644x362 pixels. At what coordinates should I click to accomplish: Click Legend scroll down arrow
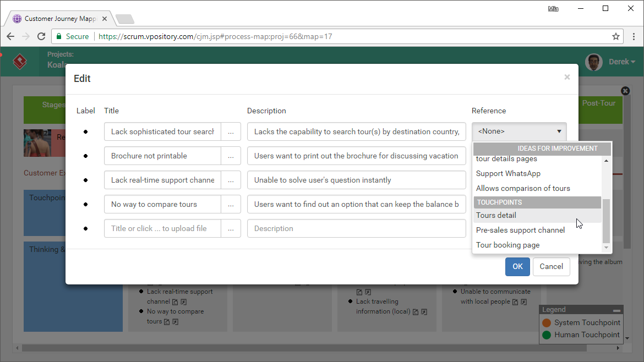627,338
